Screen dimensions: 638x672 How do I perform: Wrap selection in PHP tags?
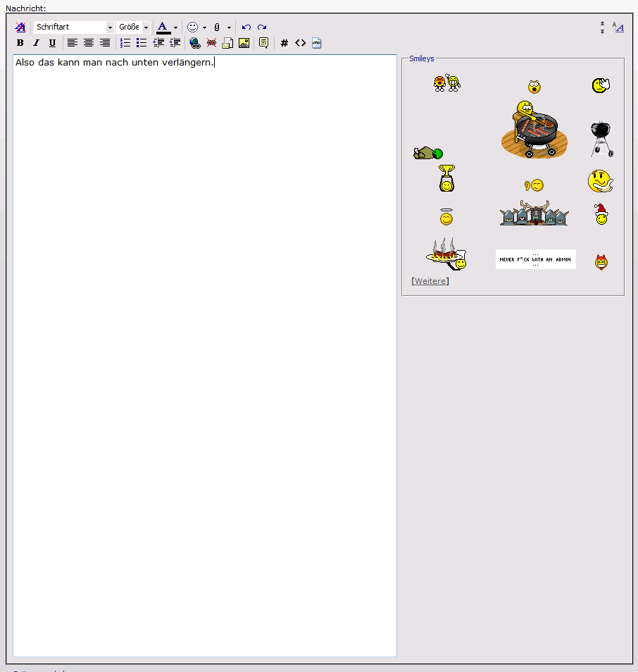[x=317, y=43]
